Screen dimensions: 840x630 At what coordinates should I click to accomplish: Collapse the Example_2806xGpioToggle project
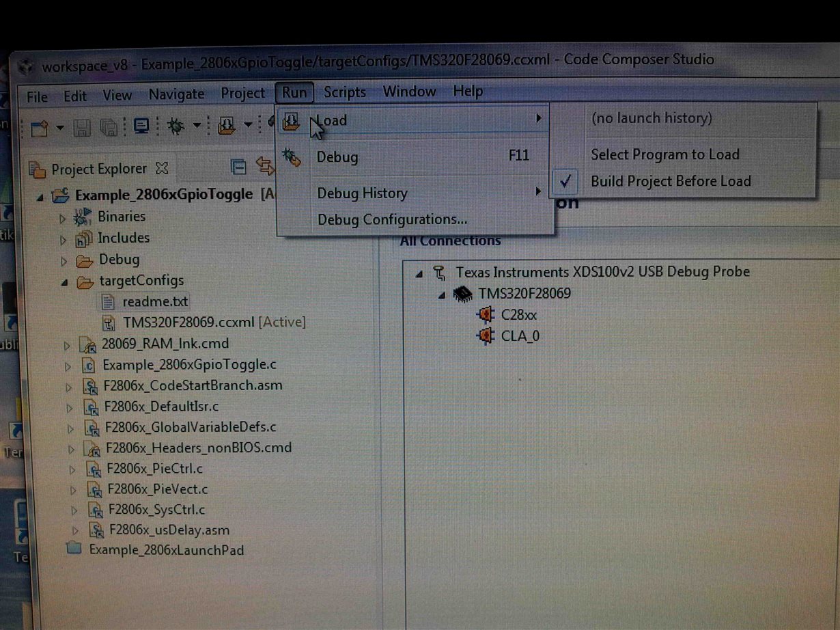point(40,197)
